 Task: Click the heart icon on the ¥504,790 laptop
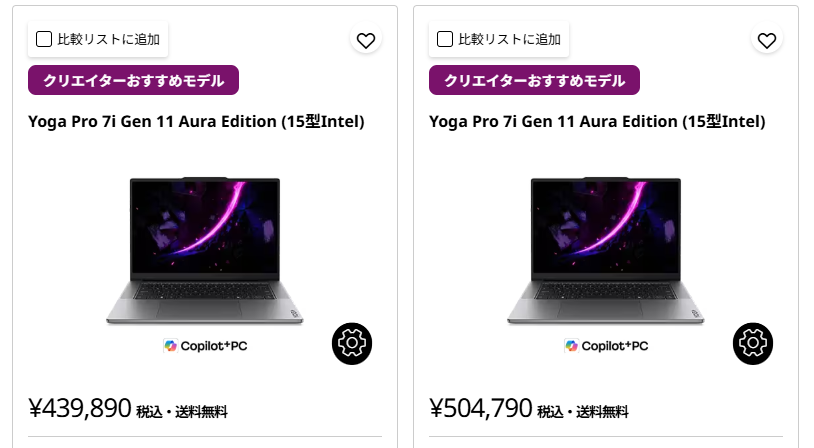(x=767, y=40)
